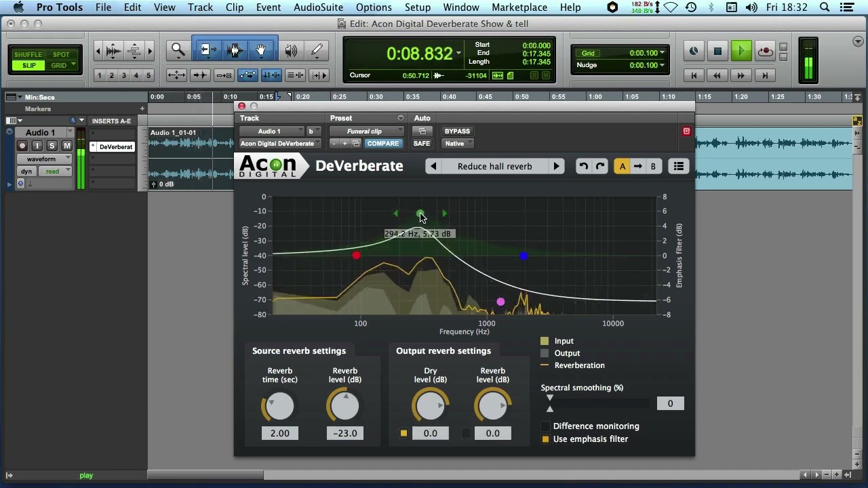
Task: Solo the Audio 1 track
Action: (52, 146)
